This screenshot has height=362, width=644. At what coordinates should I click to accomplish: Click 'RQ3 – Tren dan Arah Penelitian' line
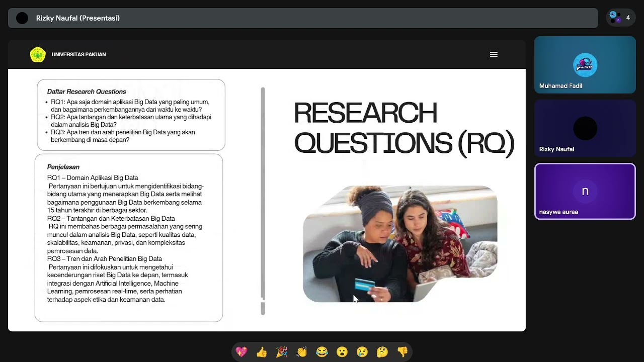tap(105, 259)
